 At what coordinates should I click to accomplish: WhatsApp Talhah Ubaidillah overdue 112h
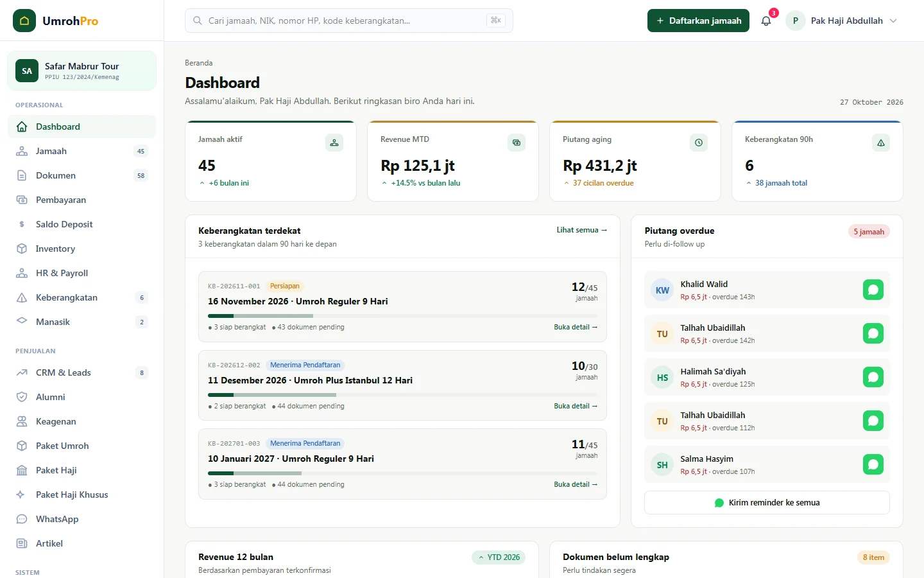click(x=873, y=421)
